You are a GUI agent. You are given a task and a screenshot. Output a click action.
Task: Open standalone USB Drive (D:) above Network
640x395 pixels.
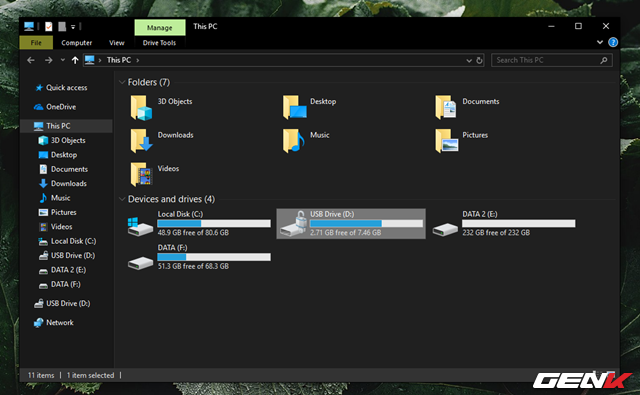[62, 303]
